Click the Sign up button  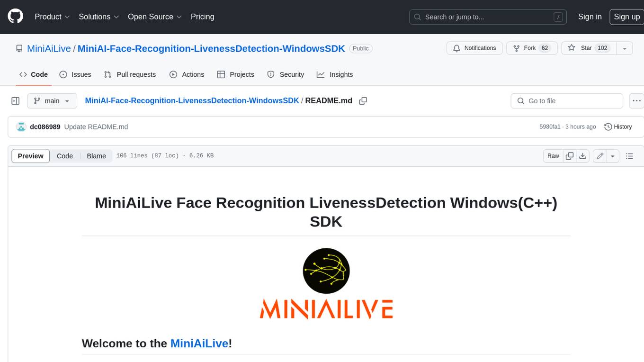[626, 17]
